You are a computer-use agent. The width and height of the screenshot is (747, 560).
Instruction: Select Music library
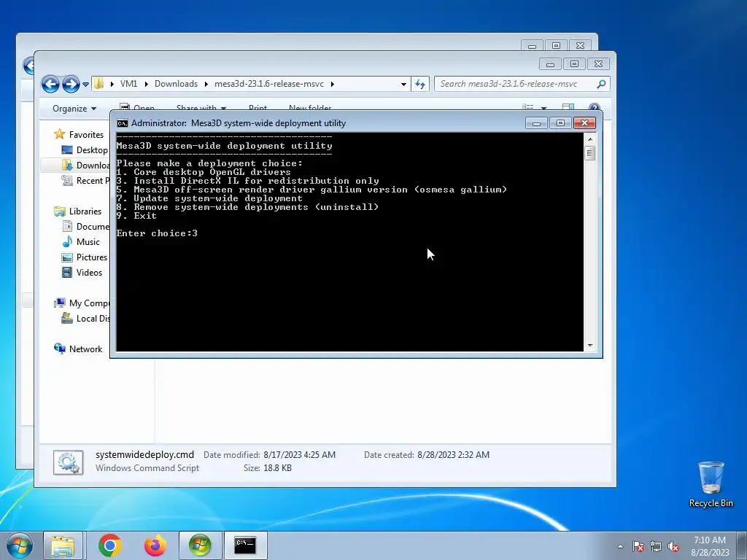[x=88, y=242]
